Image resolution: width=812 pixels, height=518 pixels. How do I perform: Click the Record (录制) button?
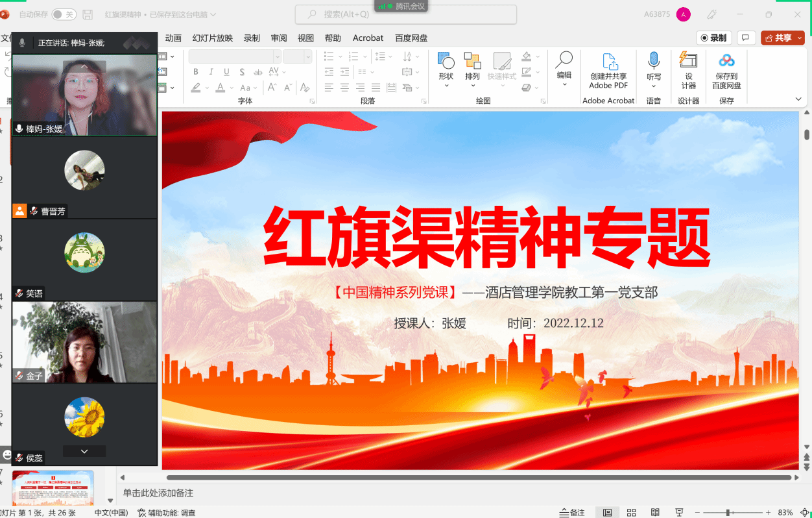(713, 38)
